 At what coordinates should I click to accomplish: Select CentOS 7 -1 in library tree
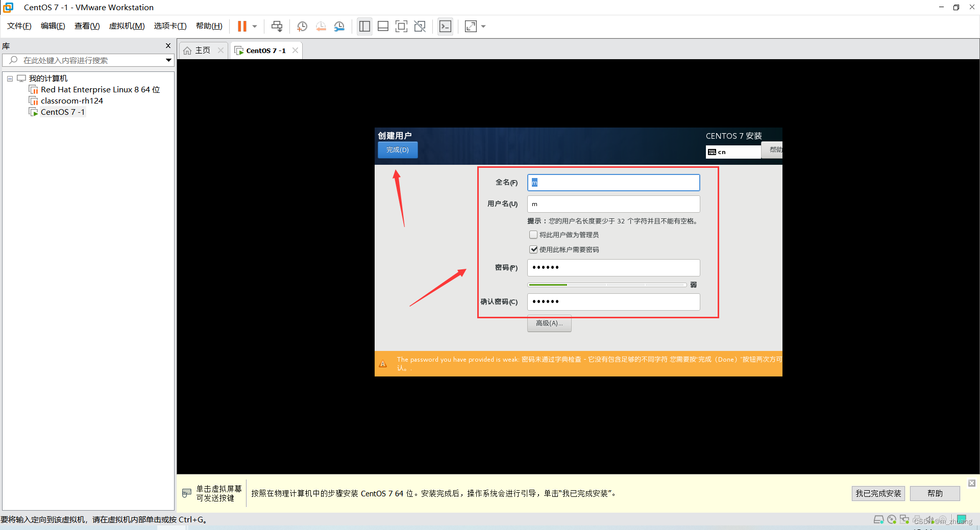(x=63, y=112)
